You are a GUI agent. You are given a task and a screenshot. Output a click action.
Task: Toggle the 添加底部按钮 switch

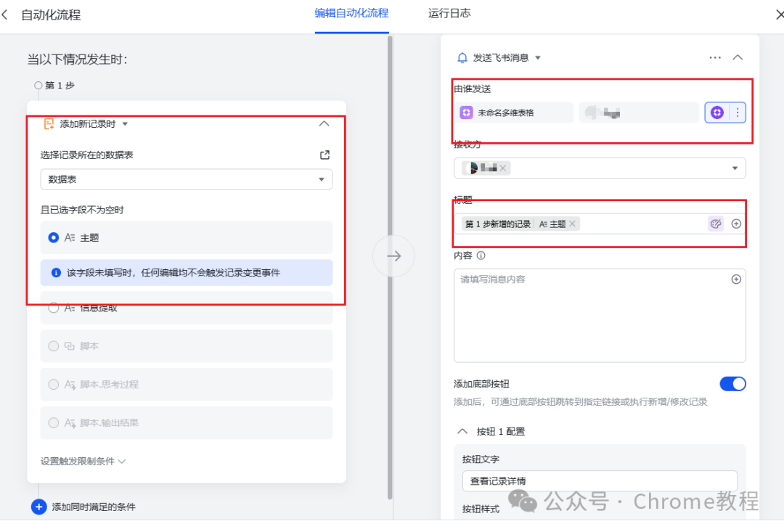click(x=732, y=383)
